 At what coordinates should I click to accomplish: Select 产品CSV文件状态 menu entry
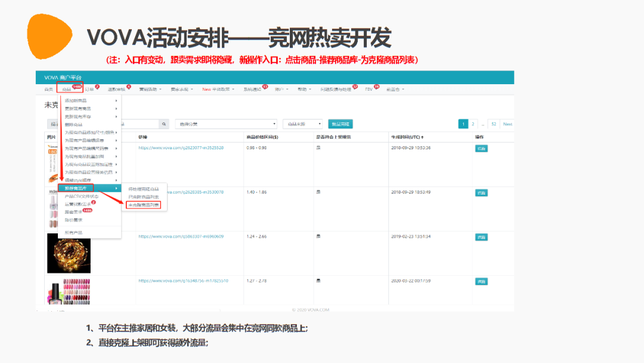(x=90, y=196)
